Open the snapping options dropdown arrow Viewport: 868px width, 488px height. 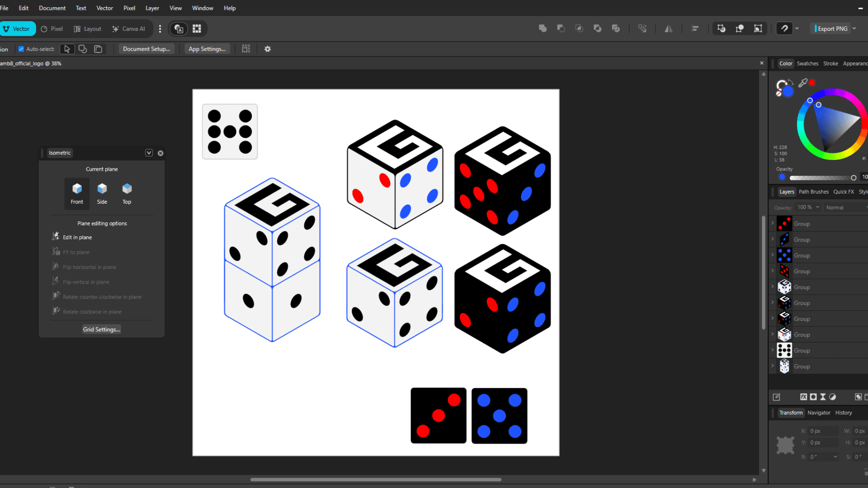(797, 28)
